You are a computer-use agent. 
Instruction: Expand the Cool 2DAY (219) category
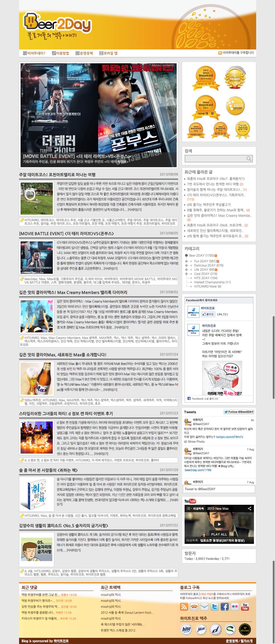coord(186,274)
